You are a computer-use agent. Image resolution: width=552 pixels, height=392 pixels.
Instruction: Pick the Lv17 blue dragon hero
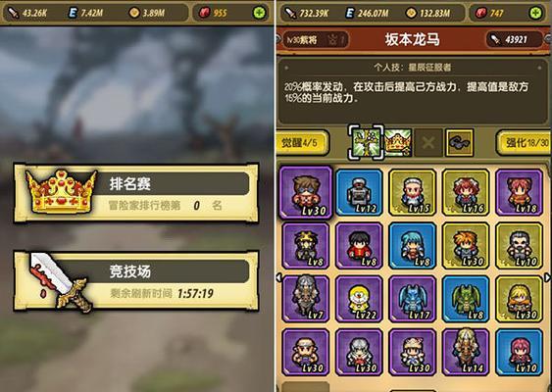413,299
